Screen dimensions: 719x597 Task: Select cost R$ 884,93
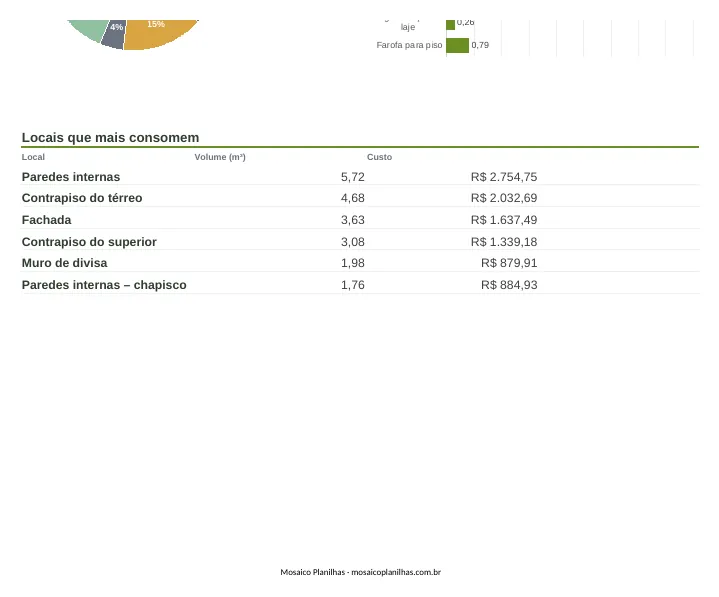pos(509,285)
